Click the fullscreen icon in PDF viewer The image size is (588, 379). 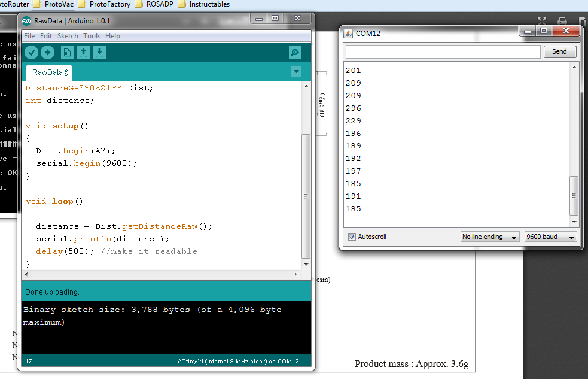click(x=542, y=20)
